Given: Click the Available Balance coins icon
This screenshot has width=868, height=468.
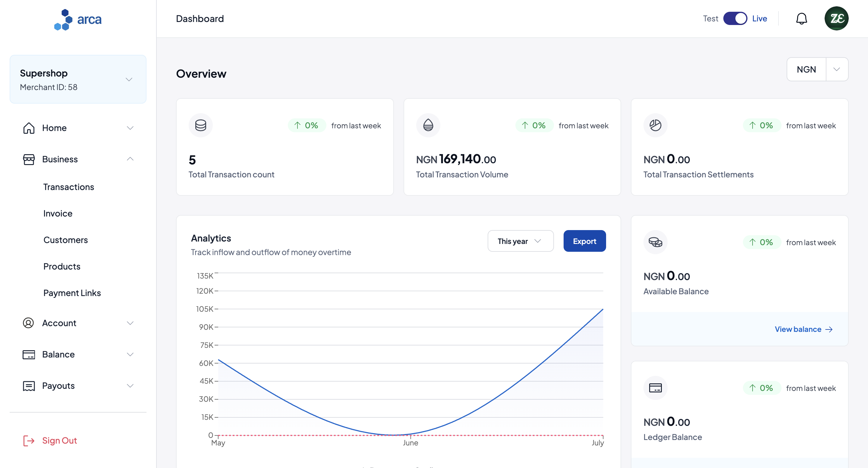Looking at the screenshot, I should coord(655,242).
